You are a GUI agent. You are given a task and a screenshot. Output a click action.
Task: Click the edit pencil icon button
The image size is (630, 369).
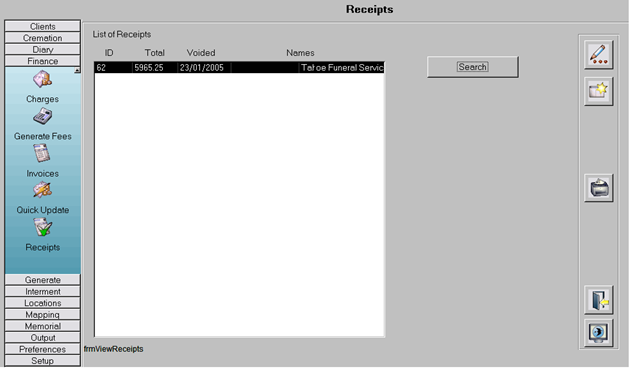pyautogui.click(x=598, y=55)
